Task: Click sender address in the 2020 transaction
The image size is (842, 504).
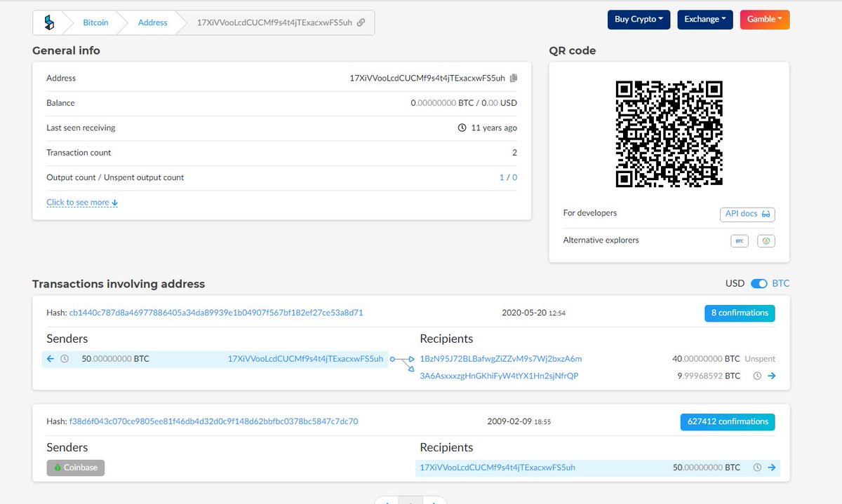Action: click(305, 359)
